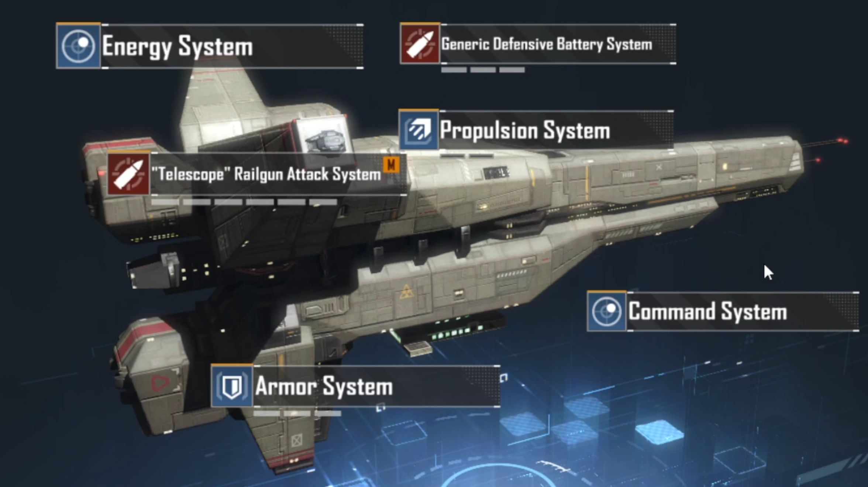Open the Generic Defensive Battery System label

click(547, 44)
